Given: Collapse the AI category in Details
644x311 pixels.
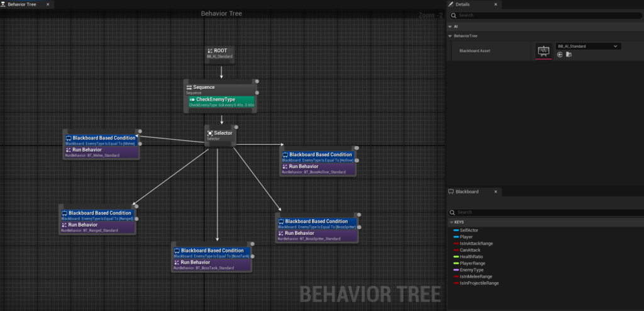Looking at the screenshot, I should [x=449, y=26].
